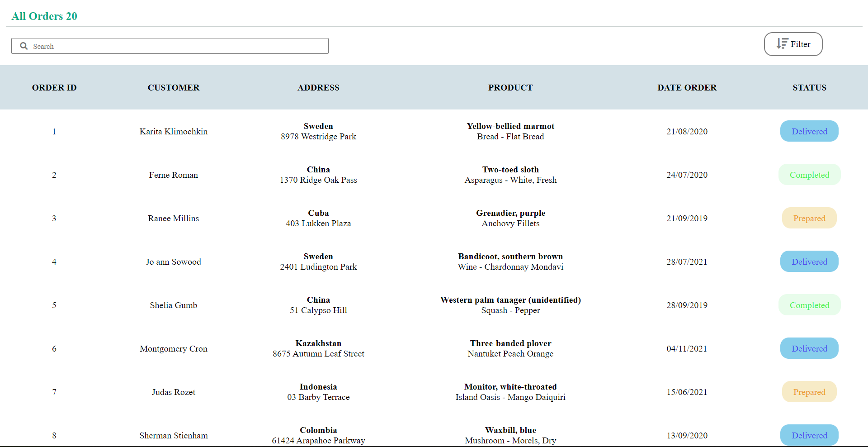
Task: Click address 8978 Westridge Park
Action: click(318, 137)
